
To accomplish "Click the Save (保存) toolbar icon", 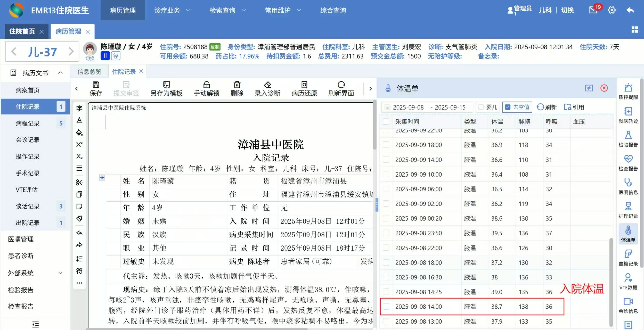I will (x=96, y=85).
